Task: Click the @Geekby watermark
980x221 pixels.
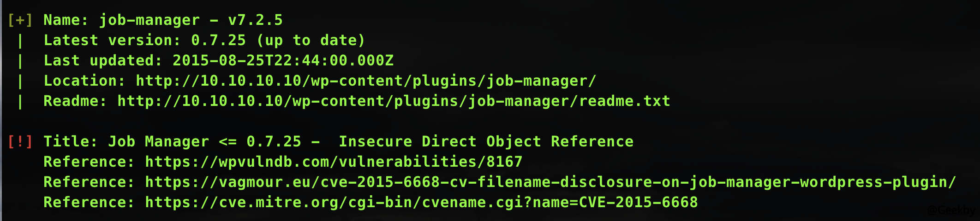Action: (x=951, y=210)
